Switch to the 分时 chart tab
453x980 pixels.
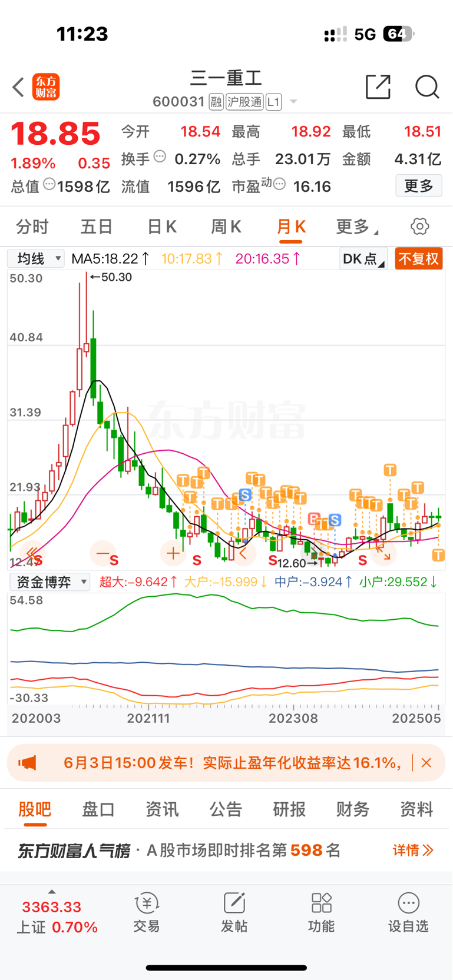[32, 227]
